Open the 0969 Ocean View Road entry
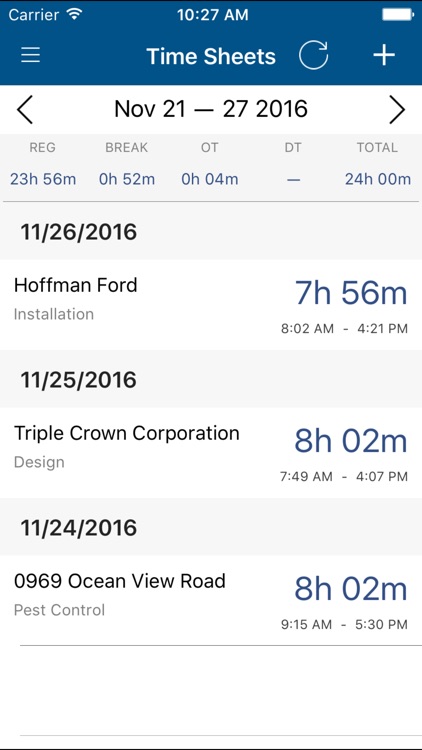This screenshot has width=422, height=750. (211, 600)
